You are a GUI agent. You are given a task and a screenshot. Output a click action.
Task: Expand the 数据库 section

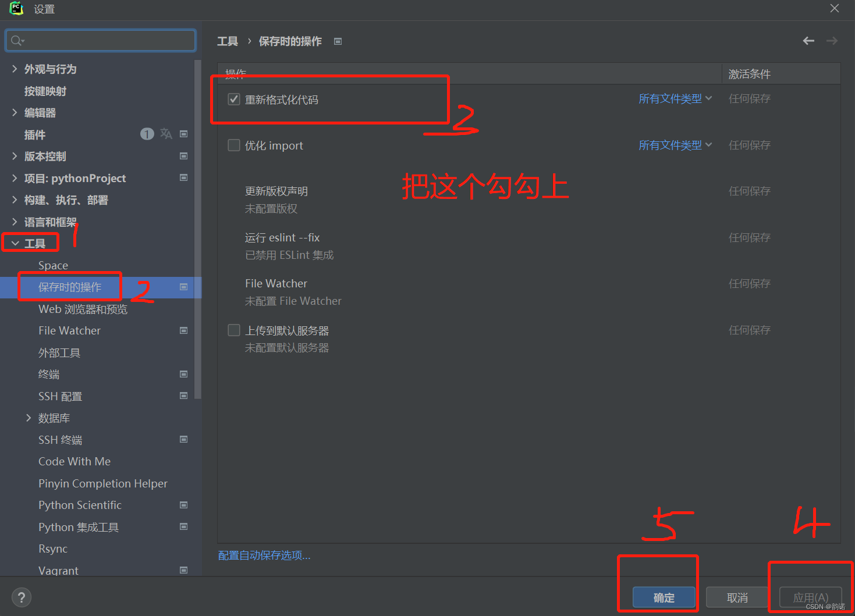29,418
